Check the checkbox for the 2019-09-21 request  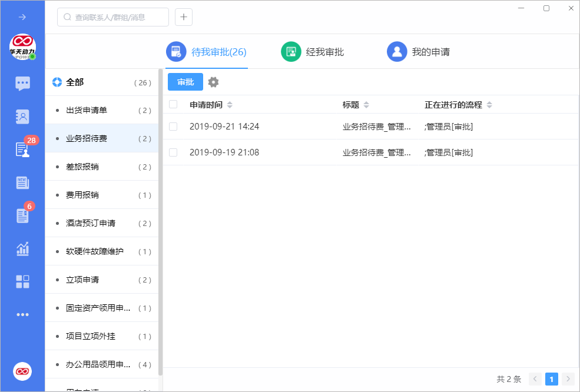tap(173, 126)
